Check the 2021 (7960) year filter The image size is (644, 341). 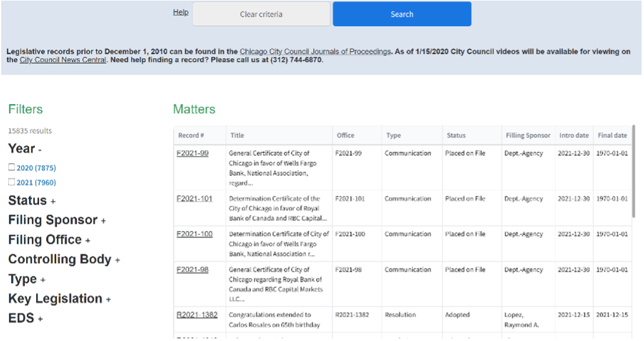(11, 182)
